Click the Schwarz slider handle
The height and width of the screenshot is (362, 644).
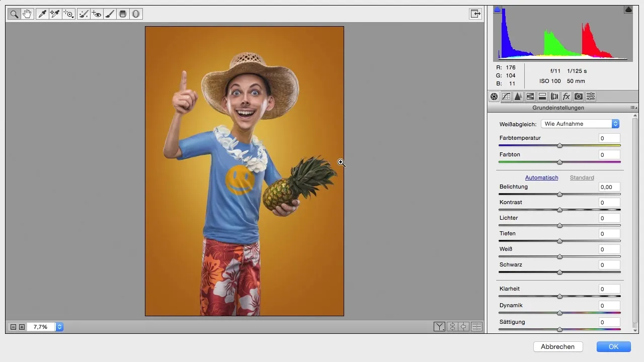[x=559, y=273]
